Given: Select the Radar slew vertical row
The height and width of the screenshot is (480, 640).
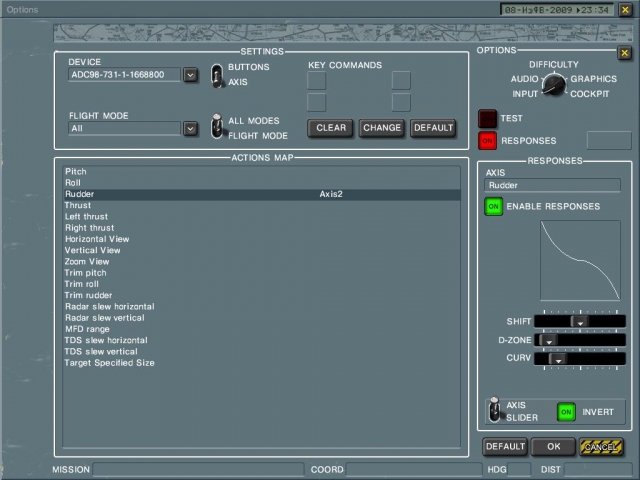Looking at the screenshot, I should pos(262,318).
